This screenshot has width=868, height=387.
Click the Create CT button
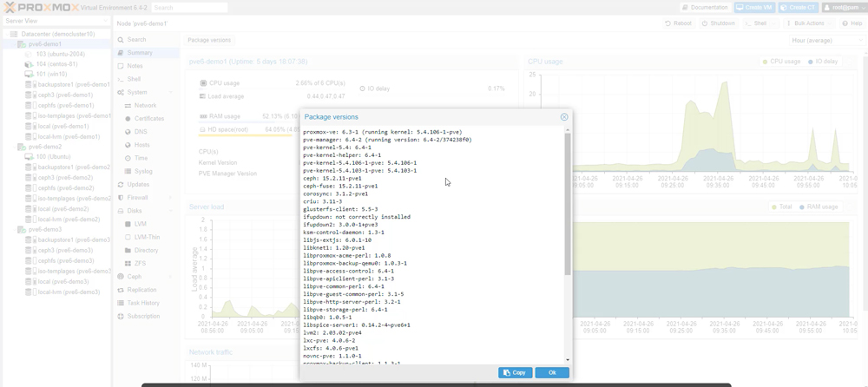(799, 7)
